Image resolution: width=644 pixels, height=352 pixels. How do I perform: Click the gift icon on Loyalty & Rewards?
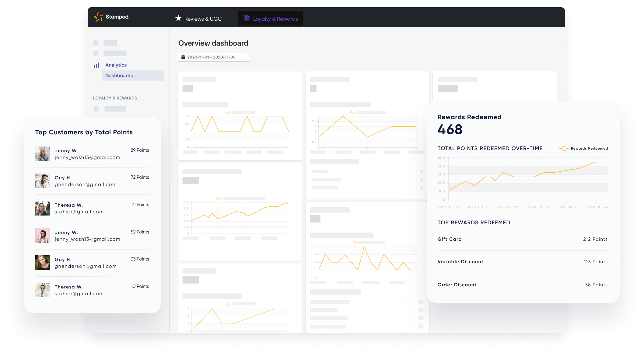pyautogui.click(x=247, y=18)
